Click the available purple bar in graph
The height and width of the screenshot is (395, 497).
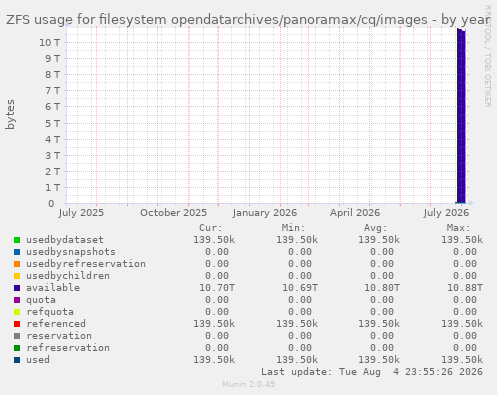coord(461,116)
